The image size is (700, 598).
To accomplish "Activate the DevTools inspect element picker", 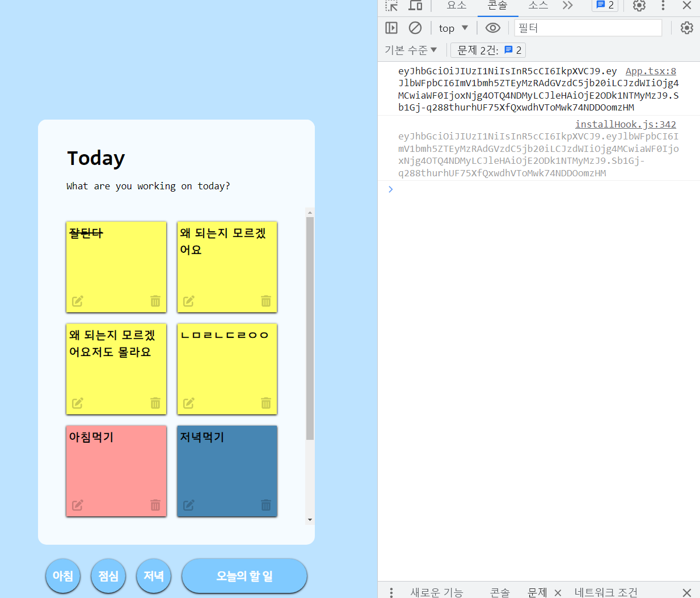I will [x=391, y=6].
